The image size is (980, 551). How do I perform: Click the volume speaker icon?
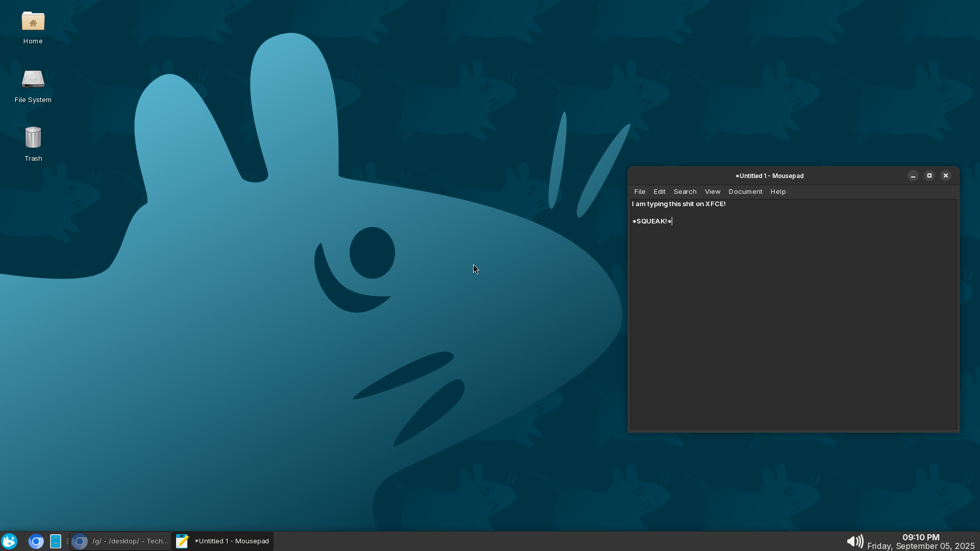(x=854, y=541)
